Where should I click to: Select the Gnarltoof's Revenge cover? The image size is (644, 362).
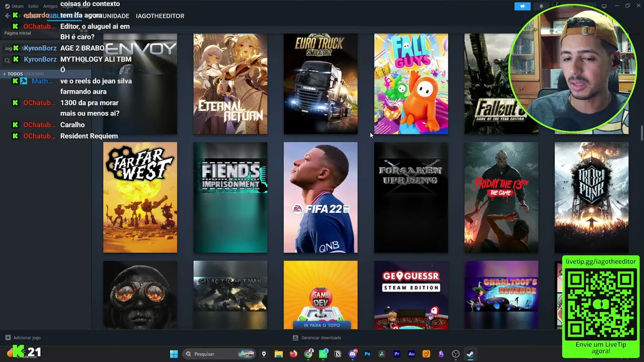click(x=501, y=295)
